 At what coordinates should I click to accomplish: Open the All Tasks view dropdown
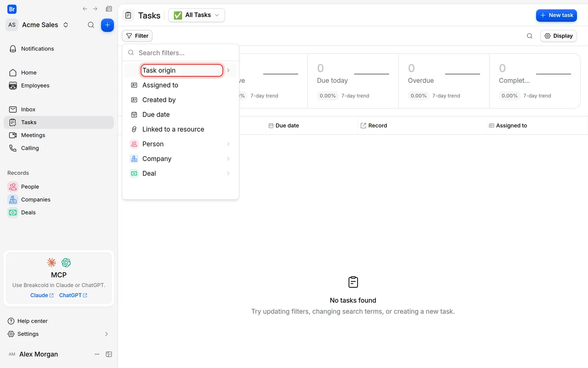pyautogui.click(x=197, y=15)
